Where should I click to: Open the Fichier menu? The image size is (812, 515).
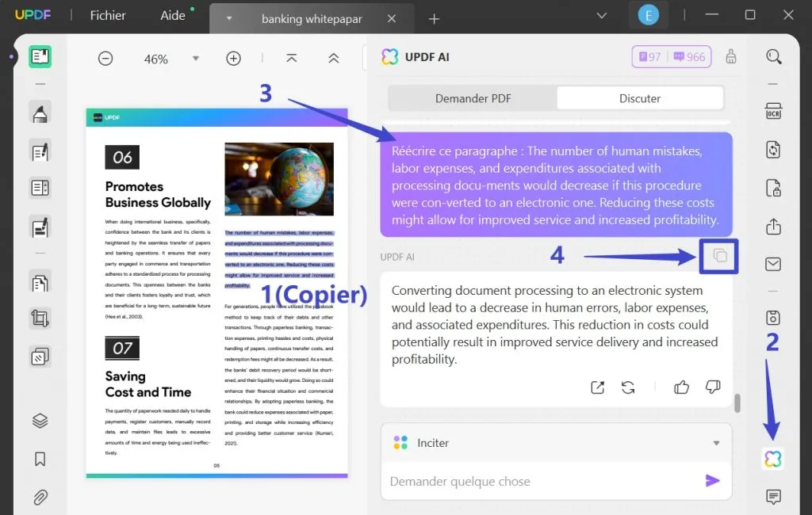click(x=108, y=16)
